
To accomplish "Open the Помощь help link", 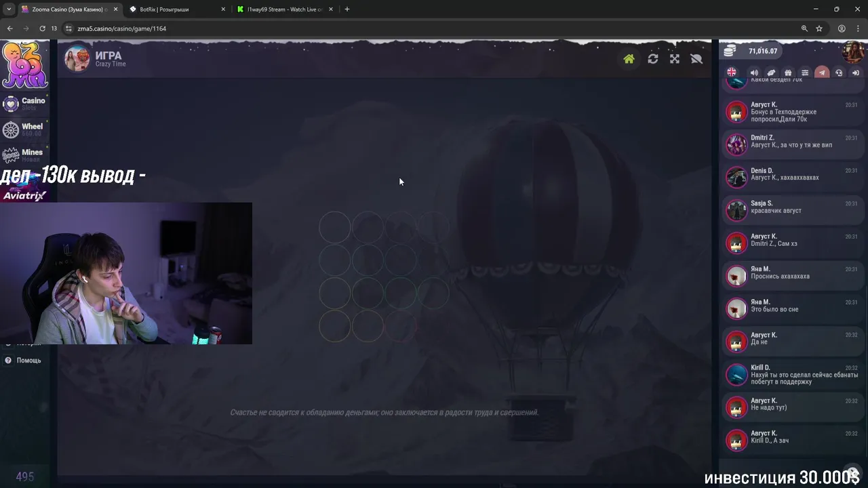I will coord(24,361).
